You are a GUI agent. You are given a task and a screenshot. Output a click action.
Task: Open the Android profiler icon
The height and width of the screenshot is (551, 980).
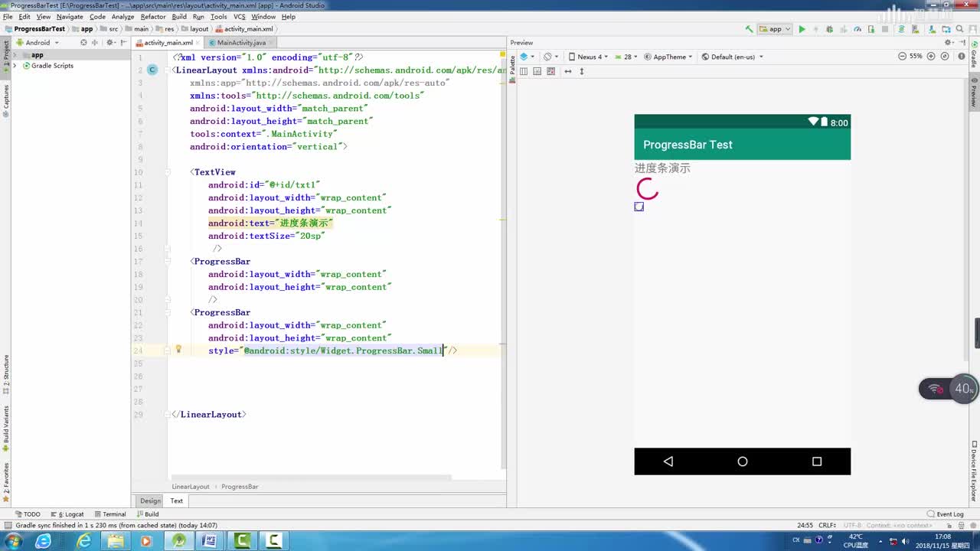857,29
